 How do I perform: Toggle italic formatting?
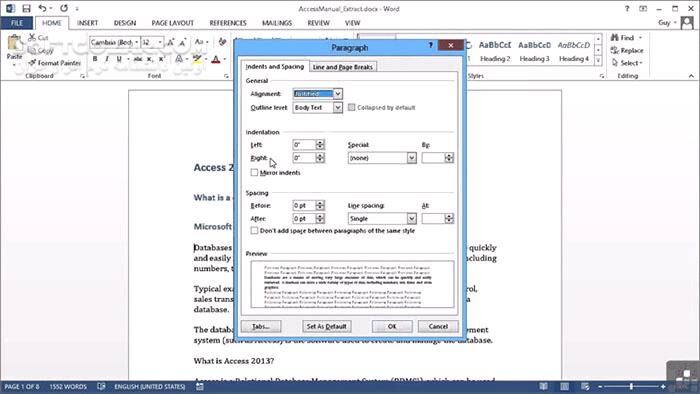click(107, 59)
